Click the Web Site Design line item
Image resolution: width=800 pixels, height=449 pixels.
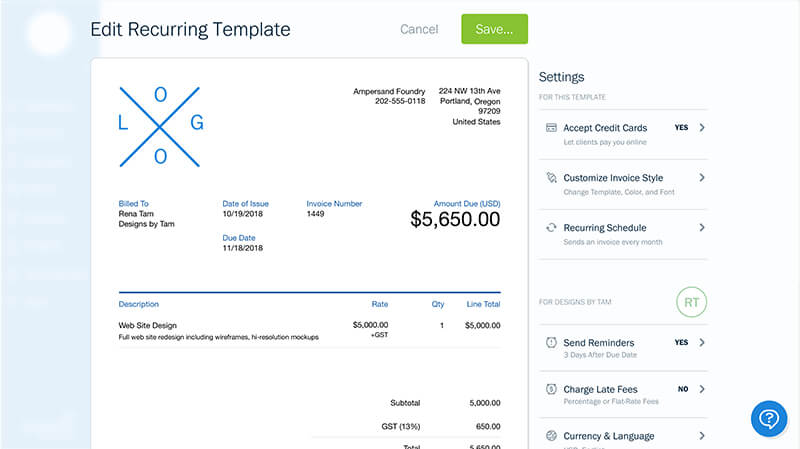pyautogui.click(x=147, y=325)
